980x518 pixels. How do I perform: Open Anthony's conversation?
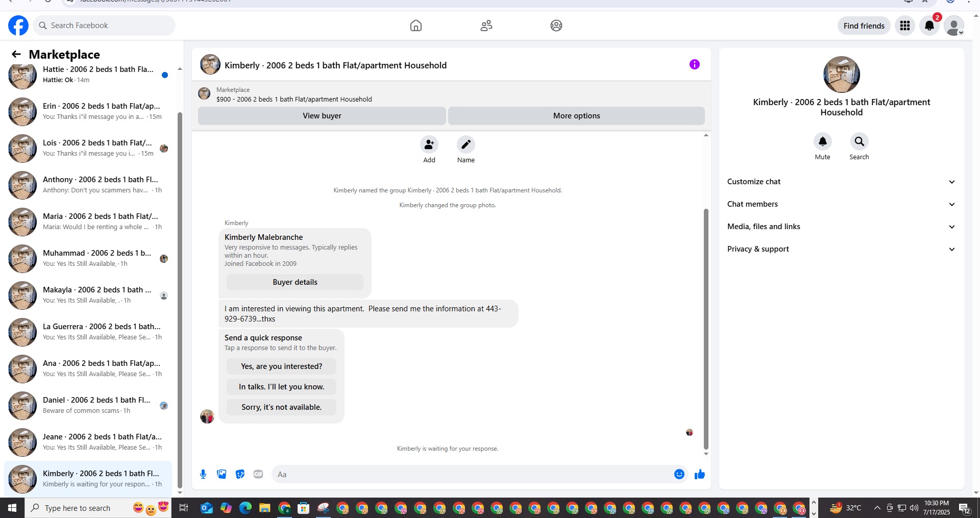(88, 185)
